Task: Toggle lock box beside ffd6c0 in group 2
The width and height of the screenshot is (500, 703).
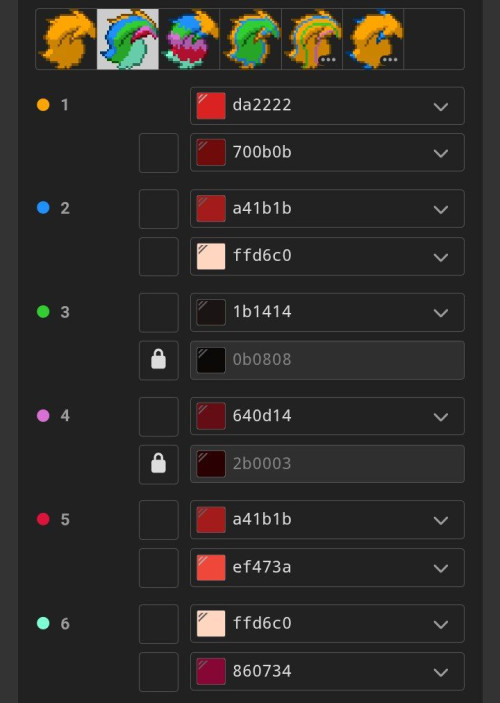Action: (159, 256)
